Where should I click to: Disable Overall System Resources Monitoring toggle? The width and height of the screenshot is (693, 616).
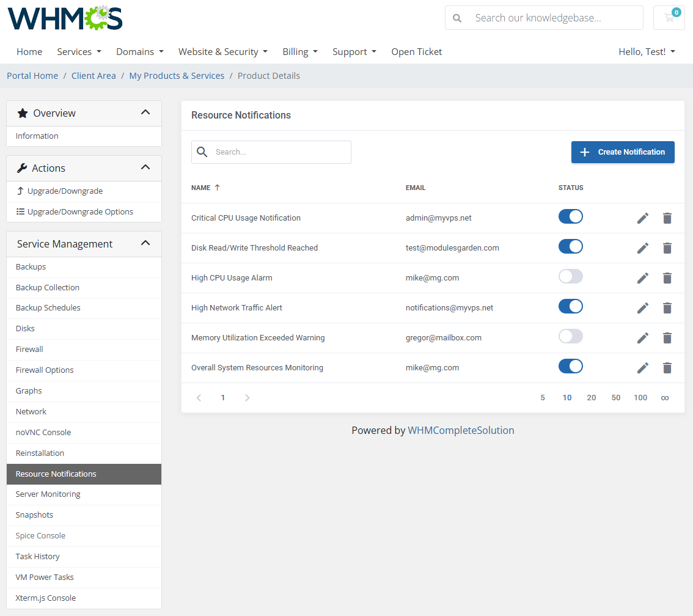click(571, 366)
